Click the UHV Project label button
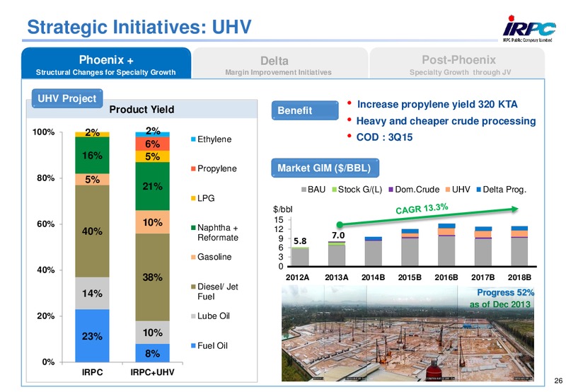Image resolution: width=566 pixels, height=392 pixels. (67, 98)
